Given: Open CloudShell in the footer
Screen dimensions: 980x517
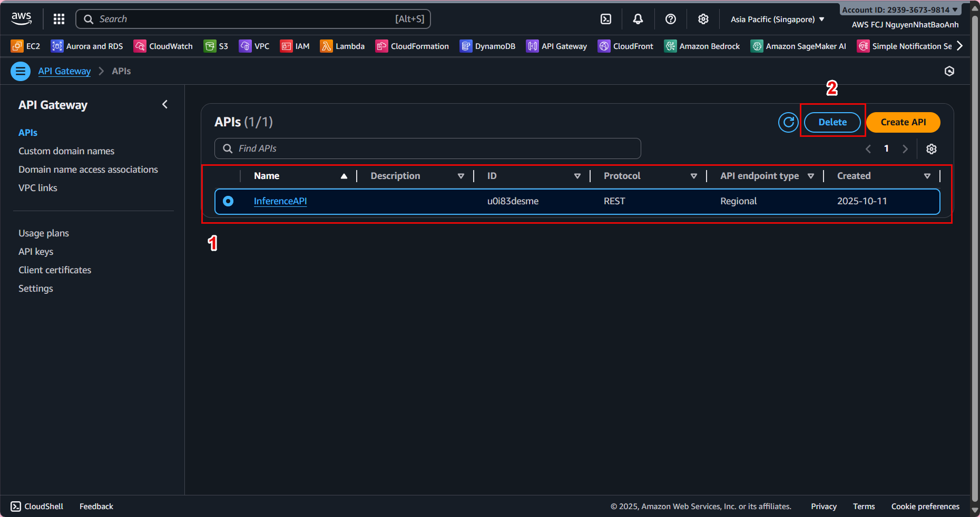Looking at the screenshot, I should click(x=37, y=506).
